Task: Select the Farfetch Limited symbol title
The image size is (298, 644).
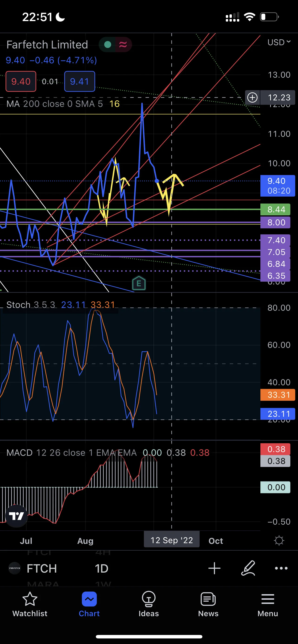Action: 47,45
